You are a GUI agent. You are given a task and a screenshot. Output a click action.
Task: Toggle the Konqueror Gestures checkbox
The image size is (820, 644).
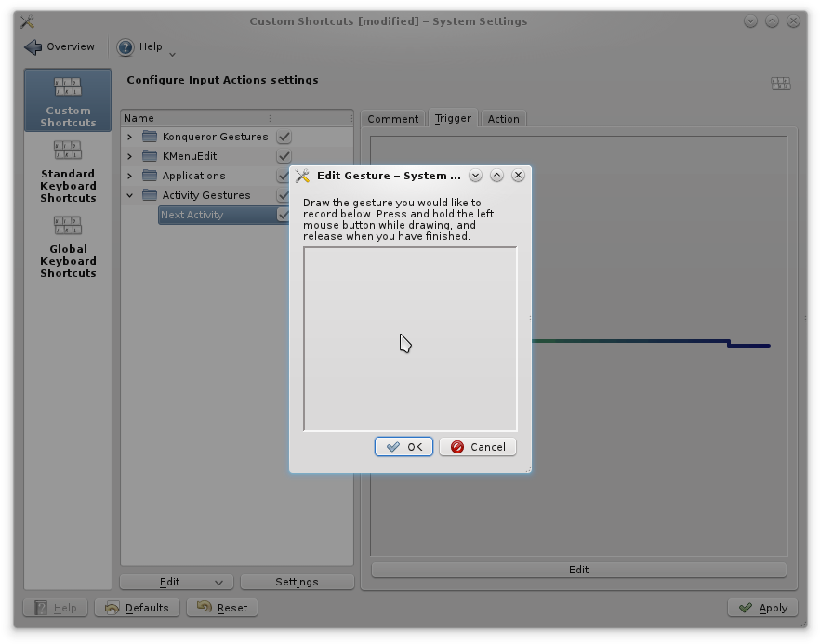click(x=284, y=137)
